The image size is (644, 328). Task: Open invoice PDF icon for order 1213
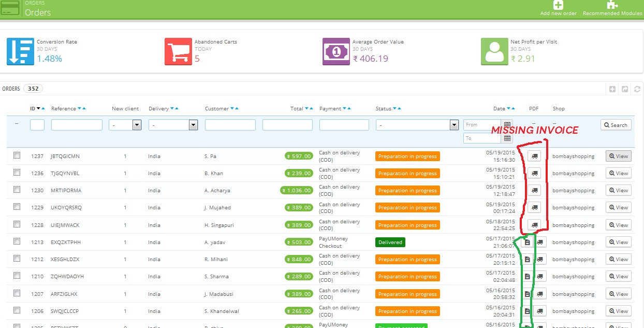click(527, 242)
